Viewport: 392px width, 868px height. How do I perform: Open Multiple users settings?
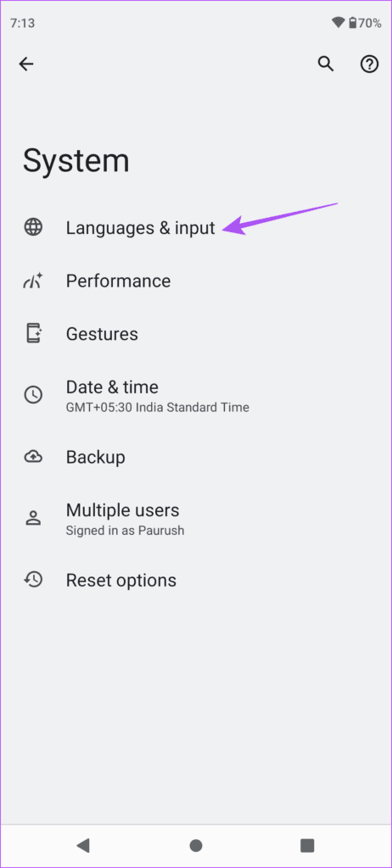(196, 518)
